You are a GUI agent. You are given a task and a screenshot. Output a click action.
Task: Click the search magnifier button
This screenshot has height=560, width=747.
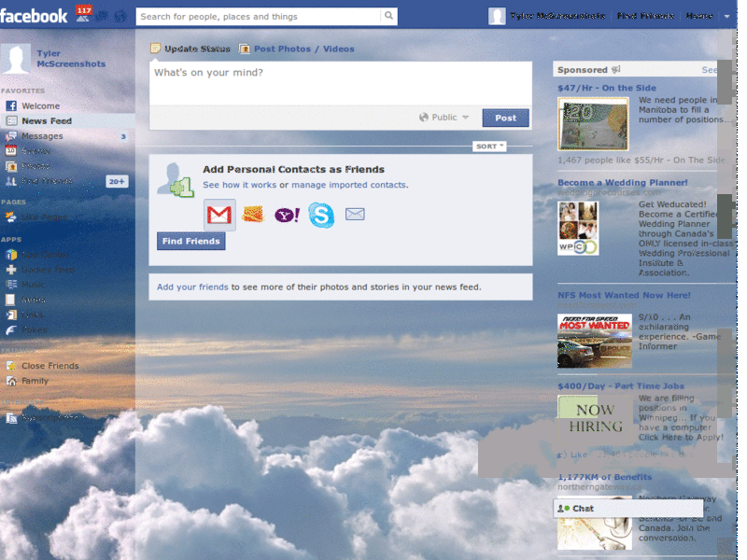point(388,16)
